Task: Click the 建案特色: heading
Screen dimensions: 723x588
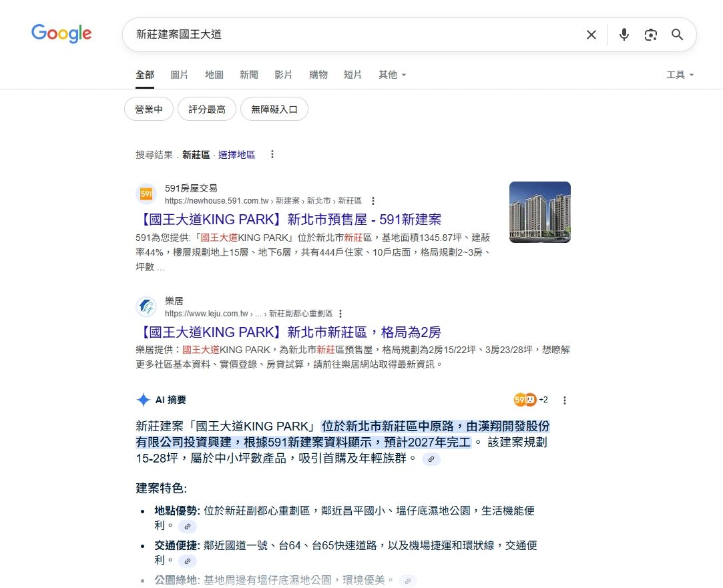Action: coord(162,489)
